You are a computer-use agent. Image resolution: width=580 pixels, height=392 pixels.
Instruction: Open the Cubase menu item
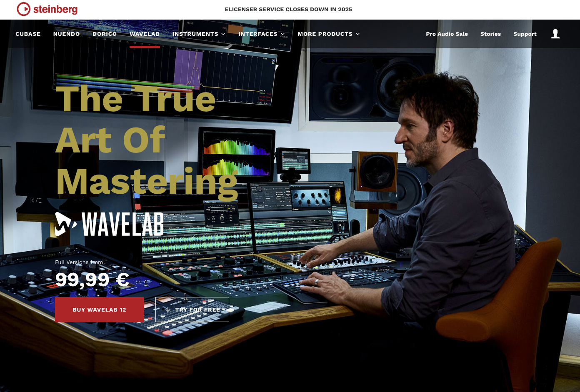[x=28, y=34]
